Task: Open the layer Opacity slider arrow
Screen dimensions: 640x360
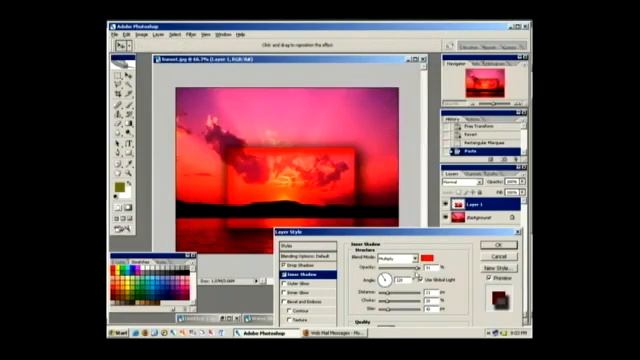Action: click(x=522, y=182)
